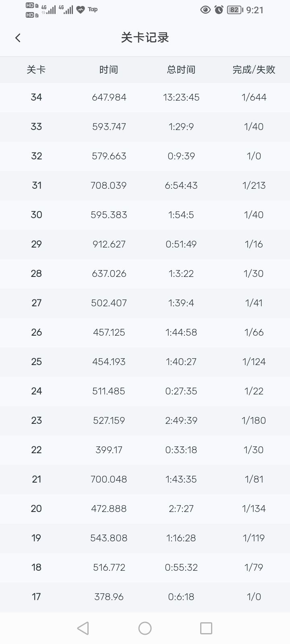
Task: Tap the battery level indicator
Action: pyautogui.click(x=235, y=10)
